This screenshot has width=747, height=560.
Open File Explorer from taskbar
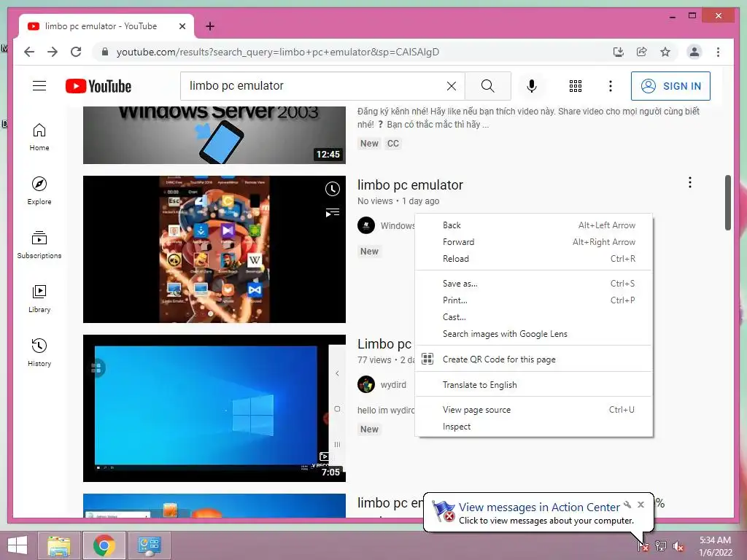point(59,545)
